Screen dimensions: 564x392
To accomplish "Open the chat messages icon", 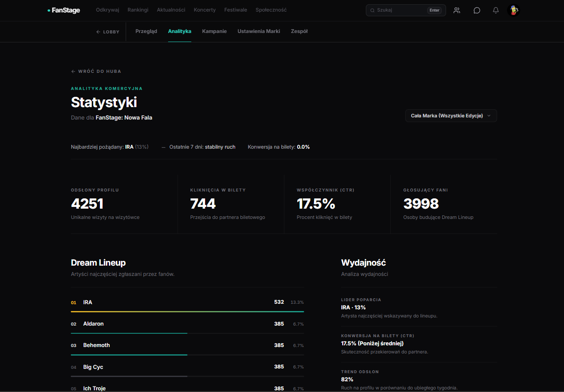I will pos(477,10).
